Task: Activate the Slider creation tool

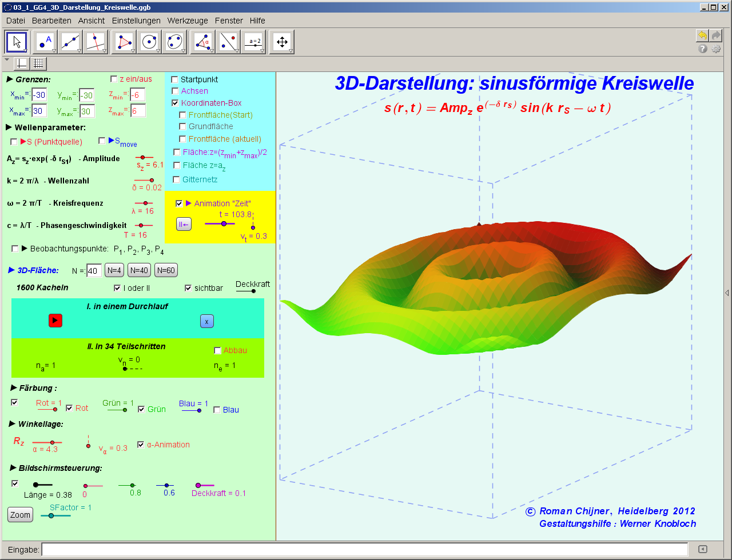Action: (x=253, y=42)
